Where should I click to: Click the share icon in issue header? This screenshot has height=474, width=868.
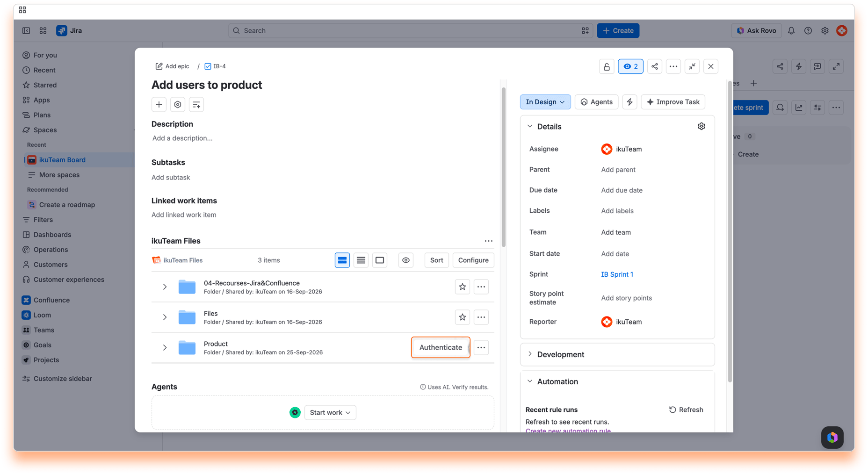tap(655, 66)
